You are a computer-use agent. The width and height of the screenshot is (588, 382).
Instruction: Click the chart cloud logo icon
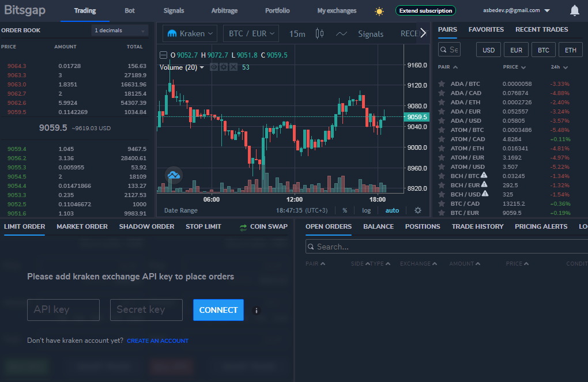(x=174, y=175)
